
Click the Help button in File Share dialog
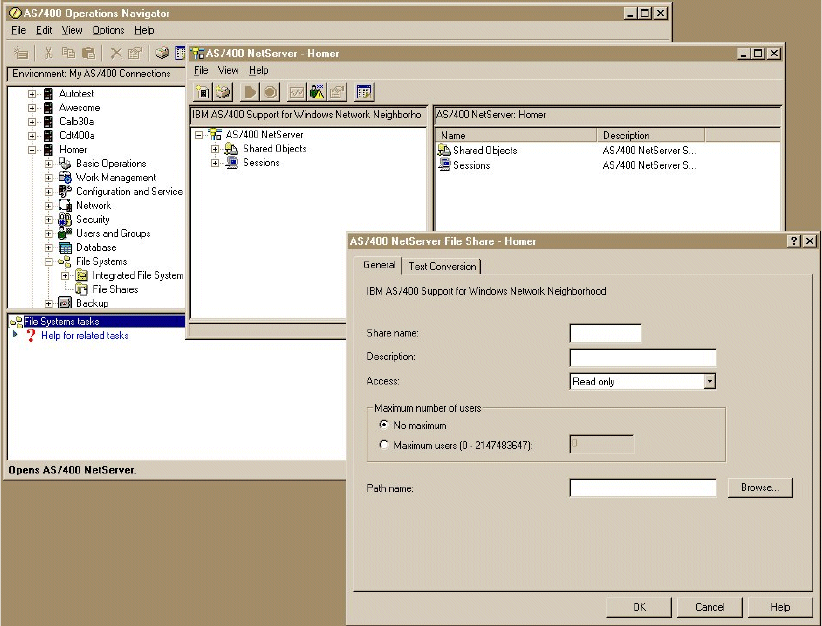780,607
